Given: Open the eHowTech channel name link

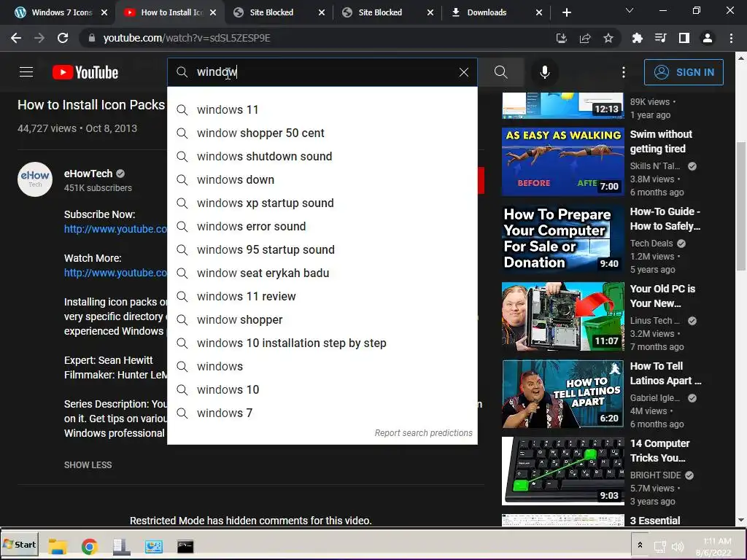Looking at the screenshot, I should point(88,174).
